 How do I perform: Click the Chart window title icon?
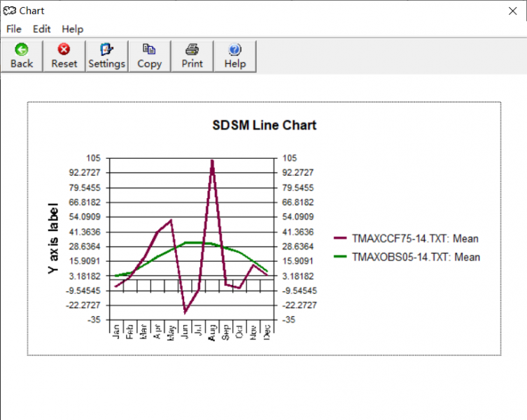coord(9,10)
